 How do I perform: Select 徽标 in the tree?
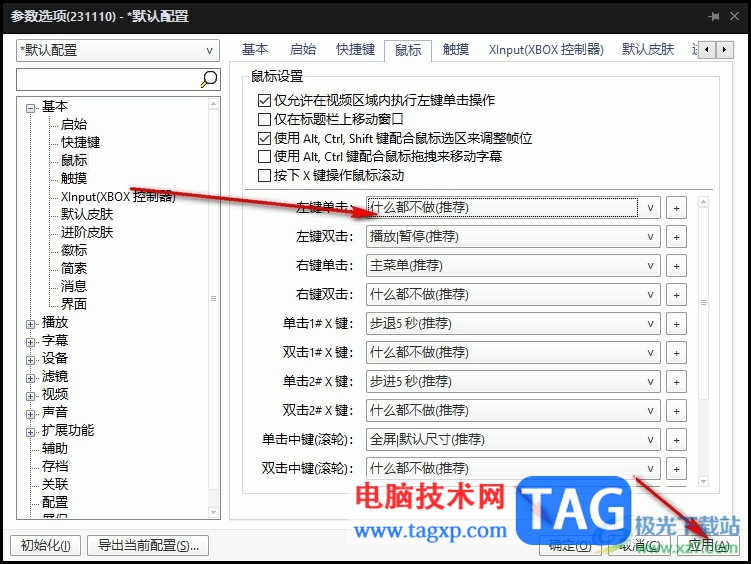[74, 250]
